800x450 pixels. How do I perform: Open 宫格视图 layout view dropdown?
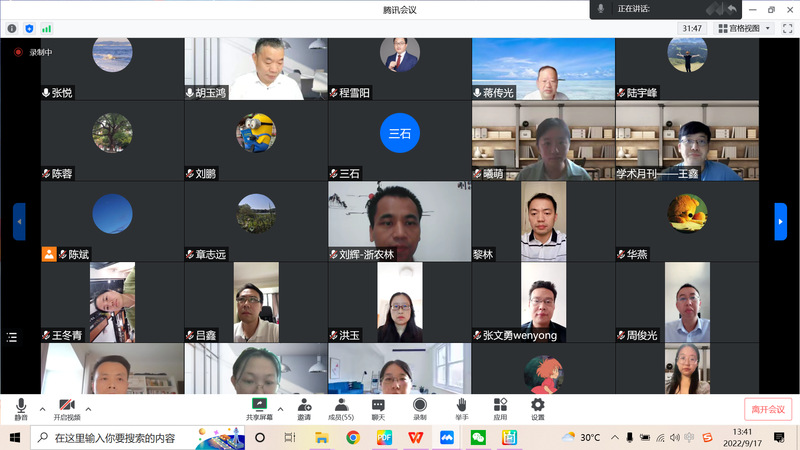[x=744, y=29]
